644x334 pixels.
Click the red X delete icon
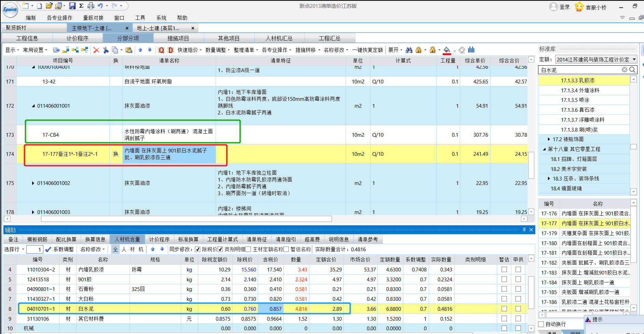click(96, 50)
